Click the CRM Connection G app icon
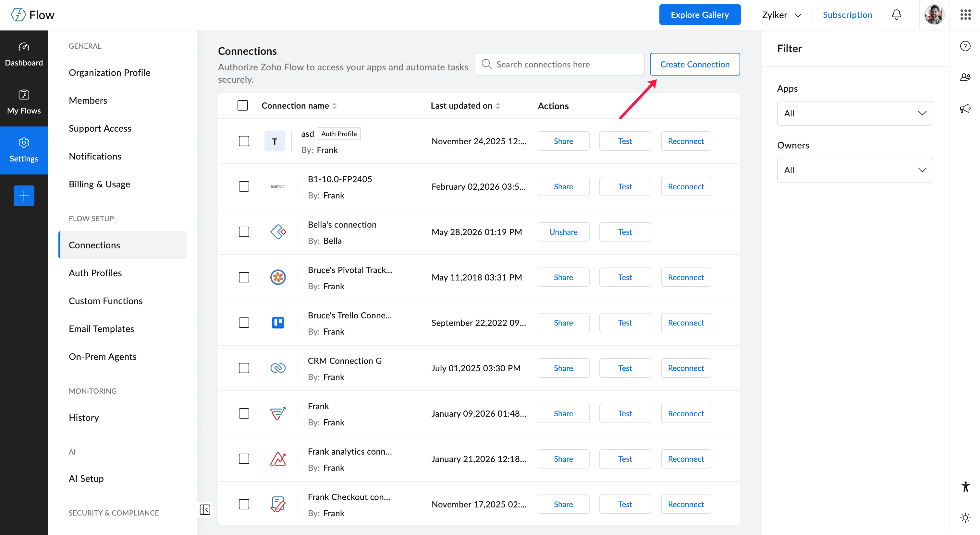The image size is (980, 535). pos(278,368)
